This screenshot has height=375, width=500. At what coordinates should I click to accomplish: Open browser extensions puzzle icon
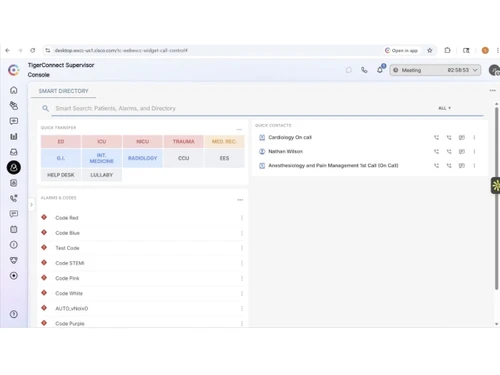pos(447,50)
